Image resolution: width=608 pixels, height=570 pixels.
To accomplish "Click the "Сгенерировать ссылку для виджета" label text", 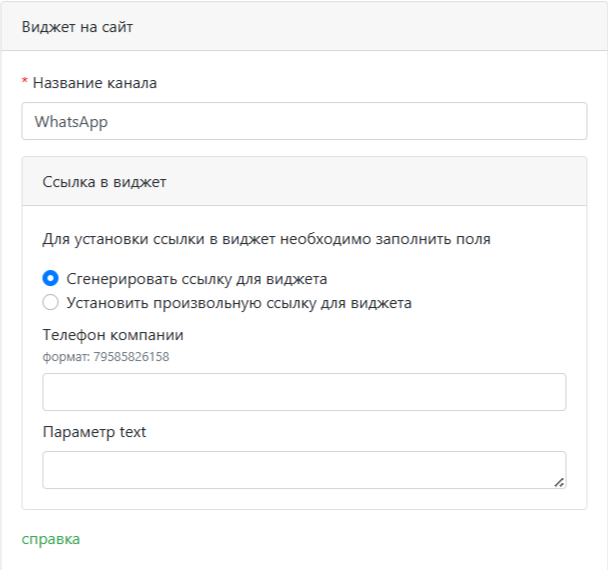I will point(197,279).
